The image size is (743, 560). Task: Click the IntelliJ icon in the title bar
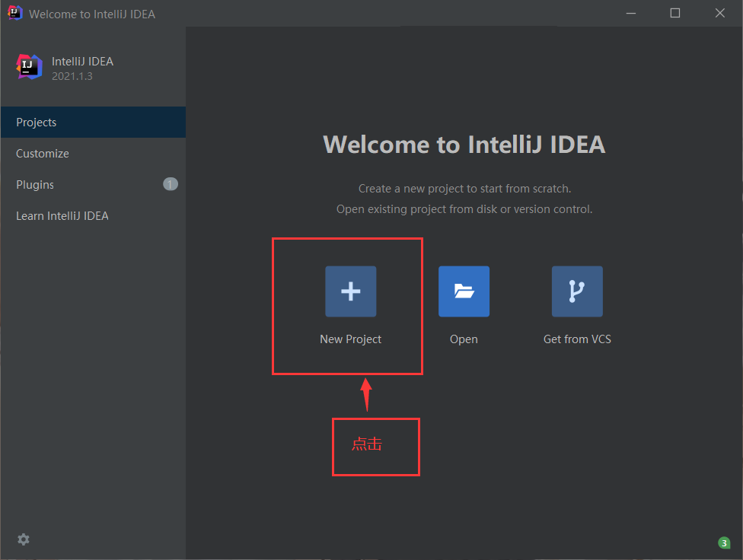click(x=14, y=13)
